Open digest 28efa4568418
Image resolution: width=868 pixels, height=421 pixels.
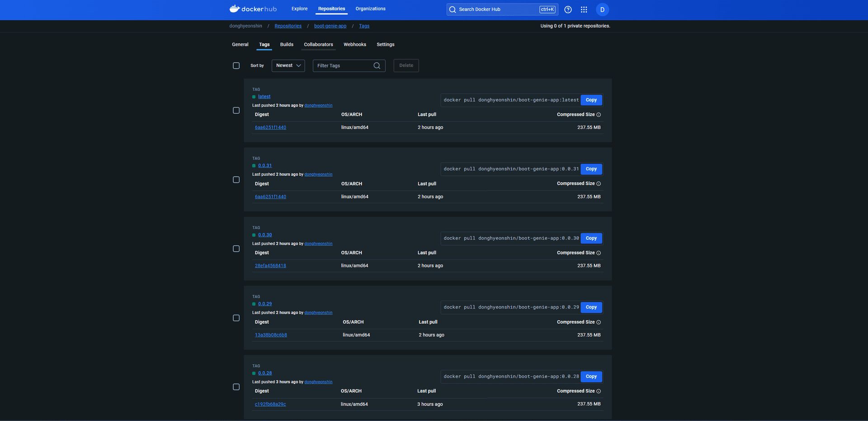point(270,266)
